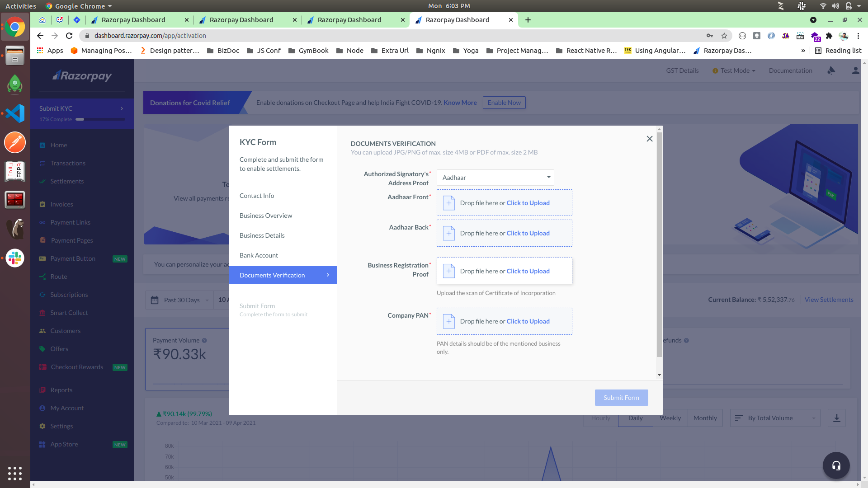Click upload icon for Business Registration Proof
The width and height of the screenshot is (868, 488).
(x=448, y=271)
